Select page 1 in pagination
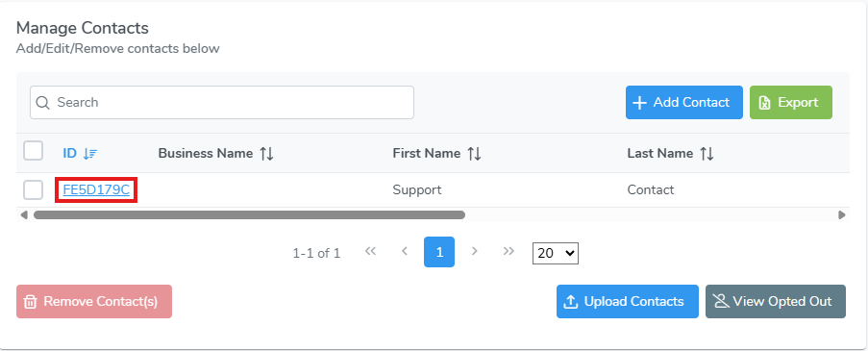 439,252
